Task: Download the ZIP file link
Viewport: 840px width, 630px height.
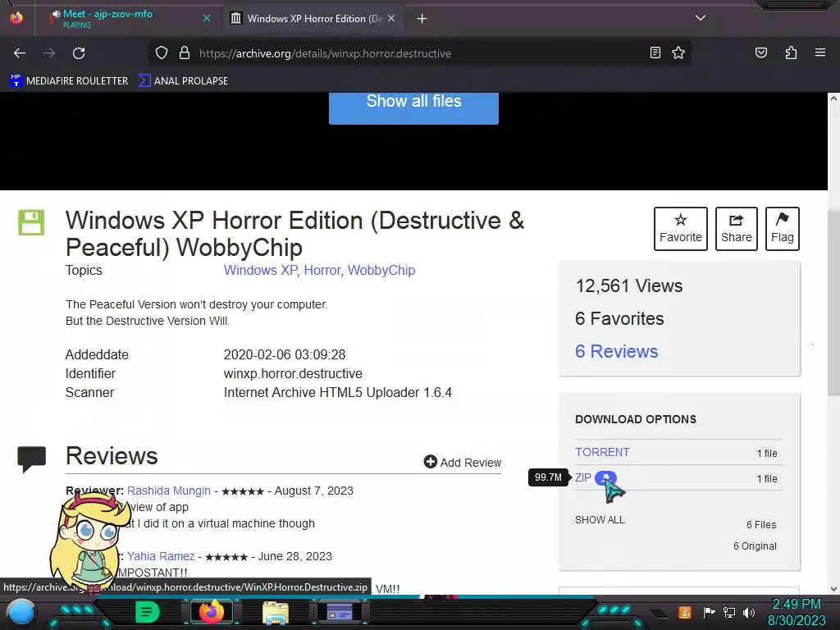Action: pyautogui.click(x=583, y=477)
